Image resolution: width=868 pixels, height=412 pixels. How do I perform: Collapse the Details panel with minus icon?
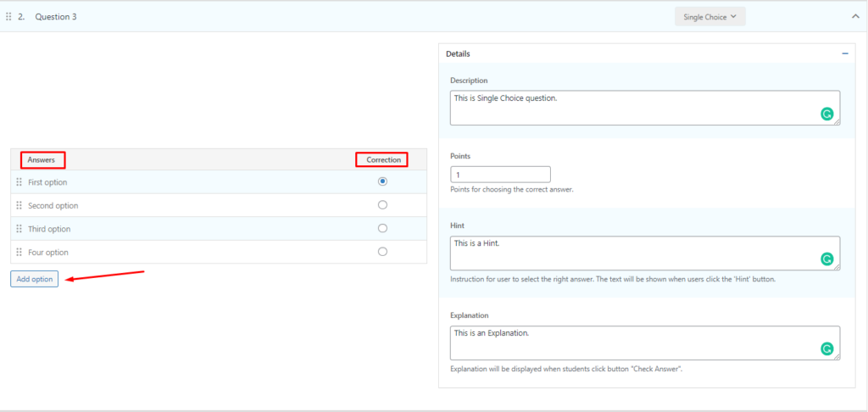tap(844, 53)
